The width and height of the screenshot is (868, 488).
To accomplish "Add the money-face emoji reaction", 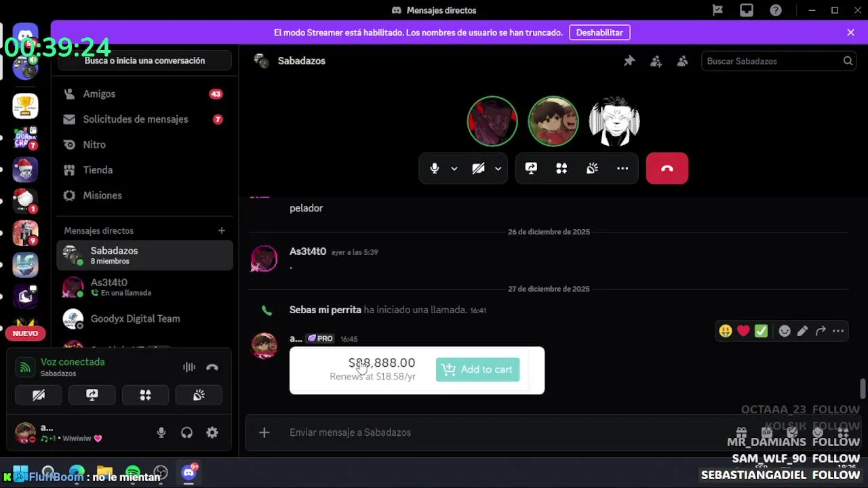I will pyautogui.click(x=726, y=331).
